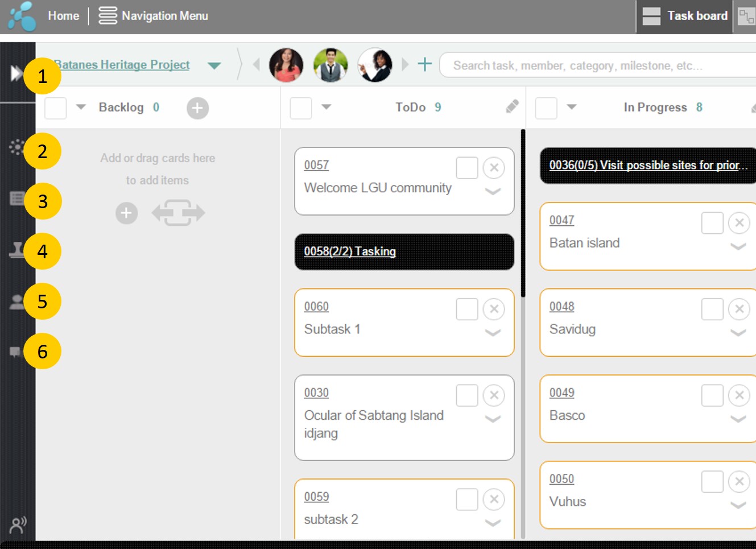Open the members icon in sidebar
756x549 pixels.
click(x=17, y=302)
